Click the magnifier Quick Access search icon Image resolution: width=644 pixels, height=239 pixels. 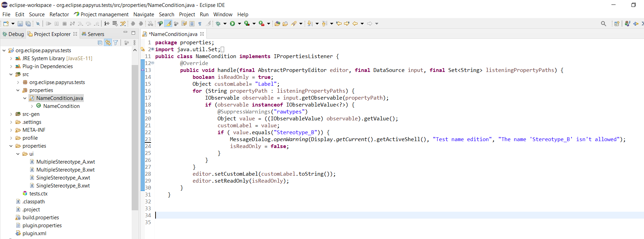[x=603, y=24]
